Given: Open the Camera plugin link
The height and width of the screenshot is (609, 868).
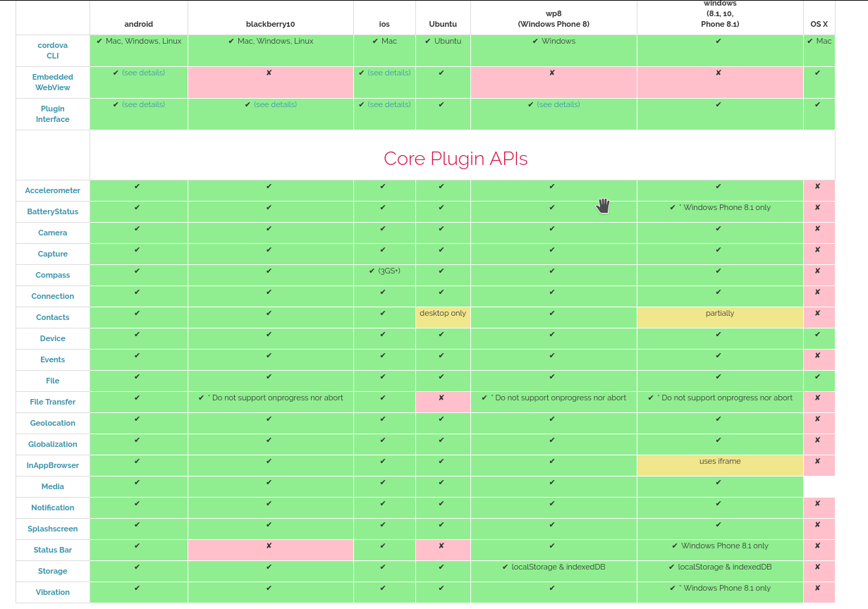Looking at the screenshot, I should pos(53,233).
